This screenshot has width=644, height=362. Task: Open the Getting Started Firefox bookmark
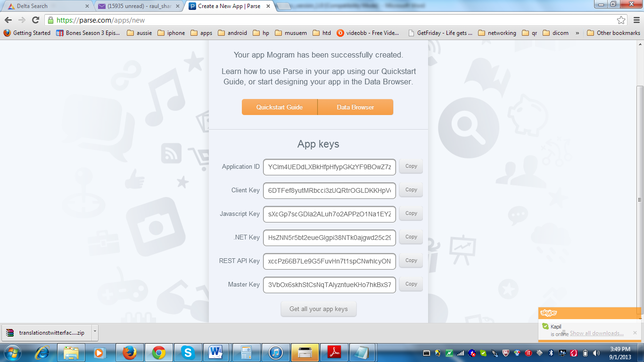tap(27, 33)
